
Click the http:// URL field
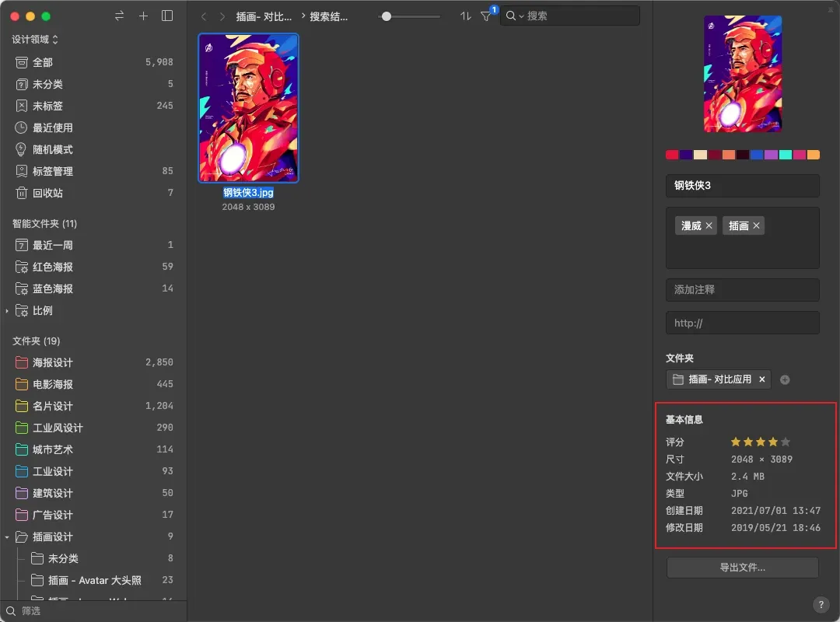click(x=743, y=323)
